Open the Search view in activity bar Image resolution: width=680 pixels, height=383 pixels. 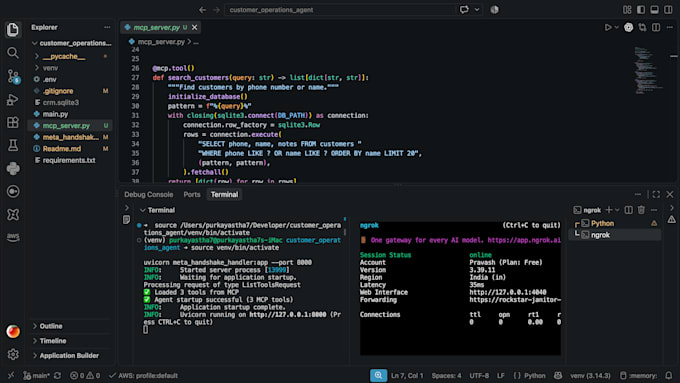pyautogui.click(x=13, y=53)
